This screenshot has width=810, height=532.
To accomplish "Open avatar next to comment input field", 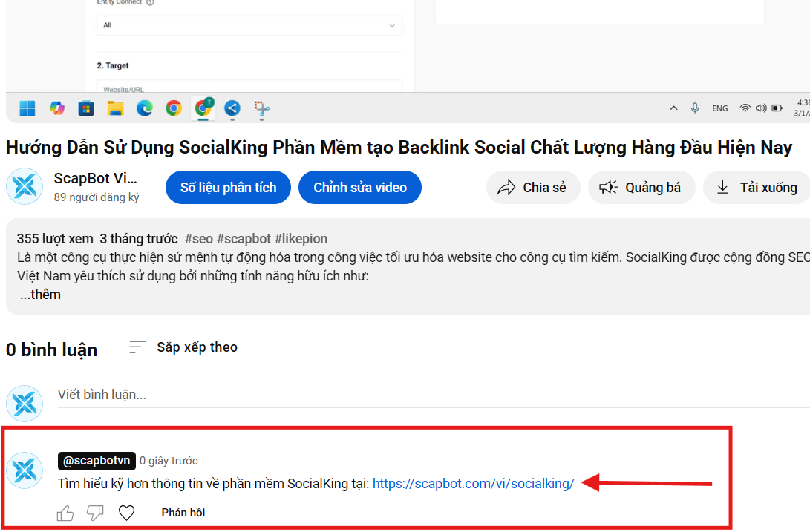I will click(25, 404).
